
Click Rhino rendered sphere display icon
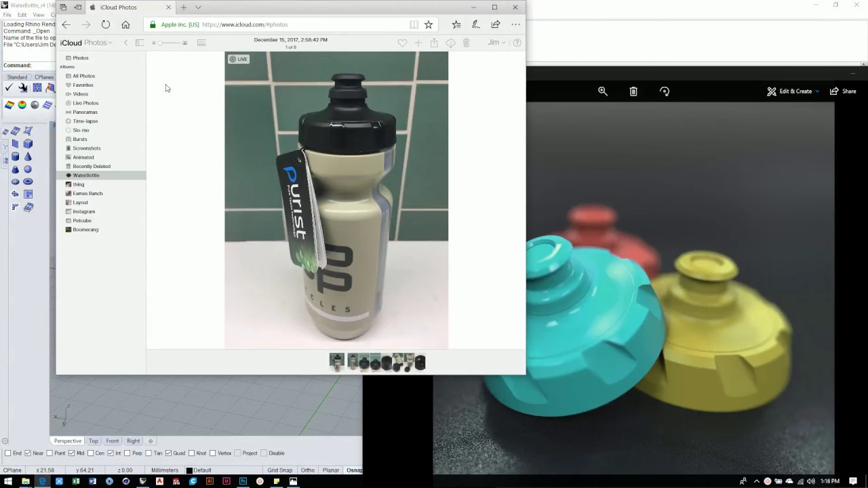coord(35,105)
